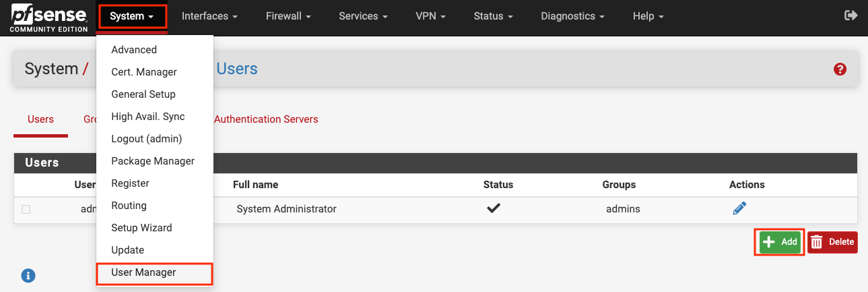Choose Package Manager in System menu
Viewport: 868px width, 292px height.
click(153, 161)
